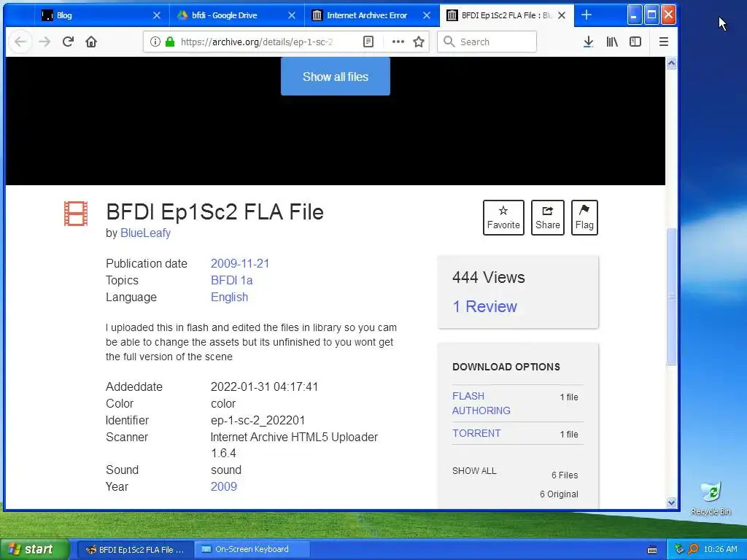Open On-Screen Keyboard from the taskbar

tap(252, 549)
